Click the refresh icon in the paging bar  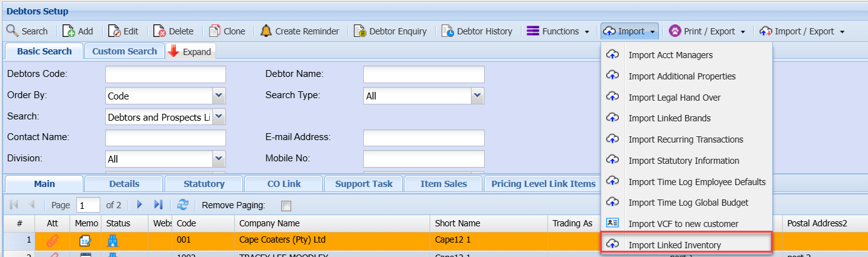[183, 204]
